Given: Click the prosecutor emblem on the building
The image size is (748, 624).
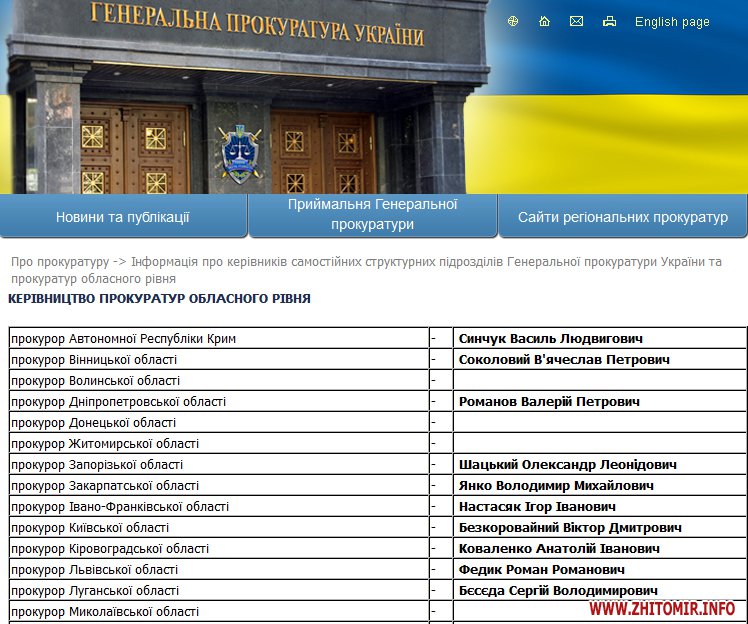Looking at the screenshot, I should [238, 152].
